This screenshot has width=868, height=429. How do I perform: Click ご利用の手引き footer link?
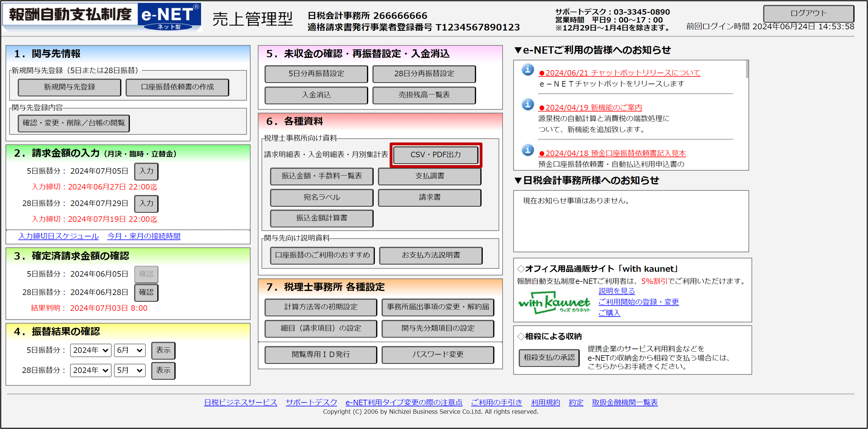tap(496, 402)
